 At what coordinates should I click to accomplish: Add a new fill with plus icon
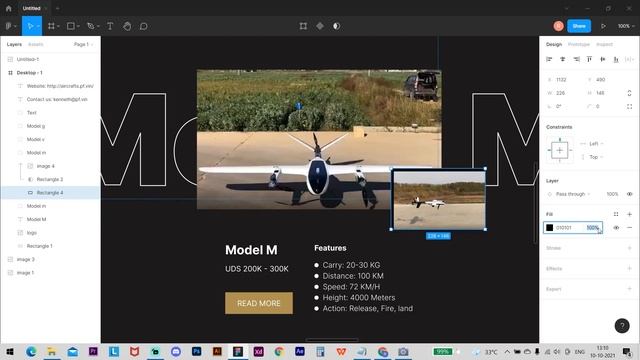tap(629, 214)
